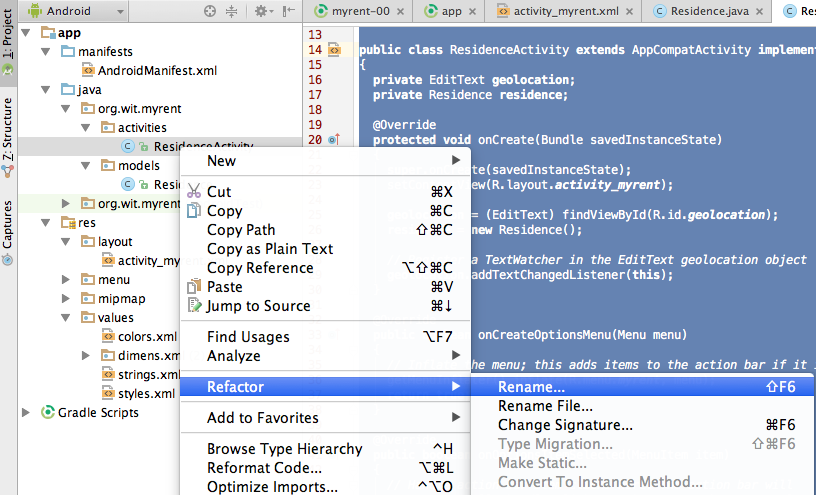Expand the Gradle Scripts node
Viewport: 816px width, 495px height.
pyautogui.click(x=29, y=412)
